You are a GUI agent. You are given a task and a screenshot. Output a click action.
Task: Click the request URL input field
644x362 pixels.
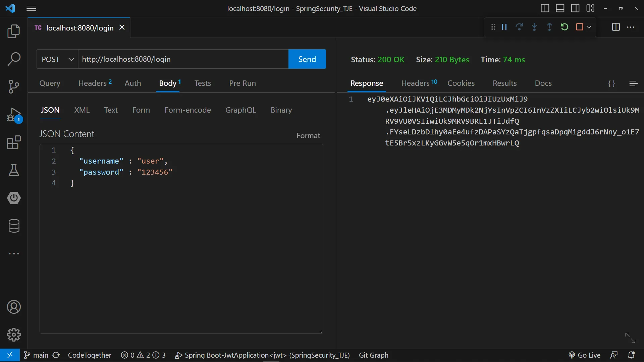pyautogui.click(x=183, y=59)
